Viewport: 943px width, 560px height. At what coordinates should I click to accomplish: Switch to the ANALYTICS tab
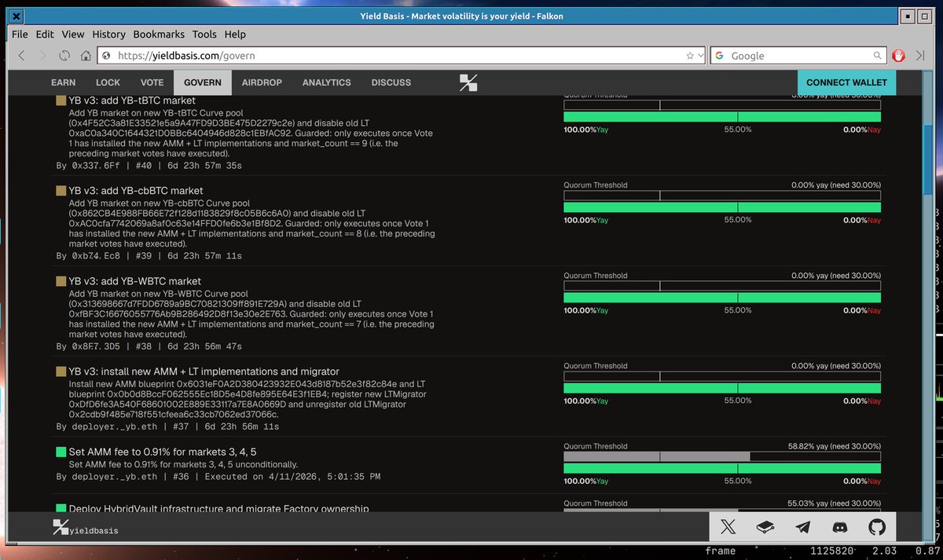(327, 82)
